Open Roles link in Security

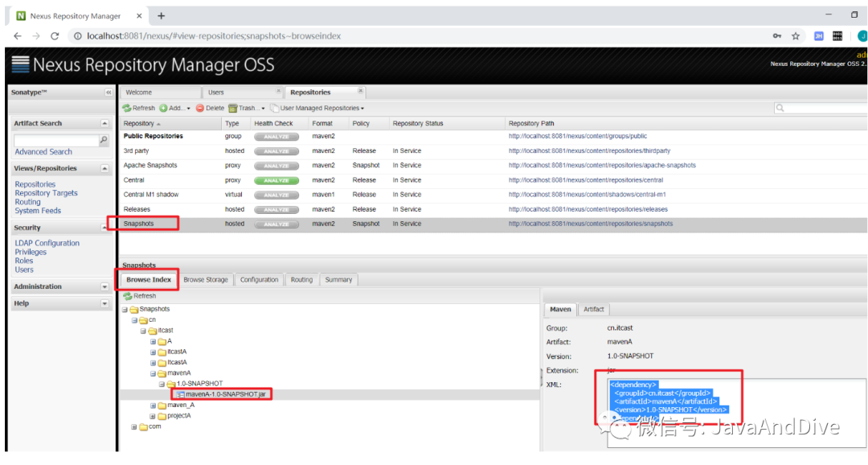[x=24, y=261]
